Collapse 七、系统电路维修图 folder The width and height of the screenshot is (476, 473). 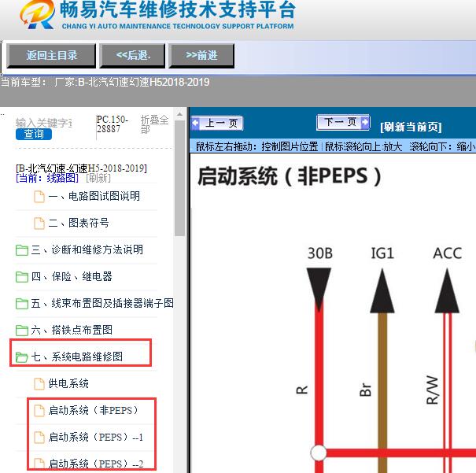click(77, 357)
